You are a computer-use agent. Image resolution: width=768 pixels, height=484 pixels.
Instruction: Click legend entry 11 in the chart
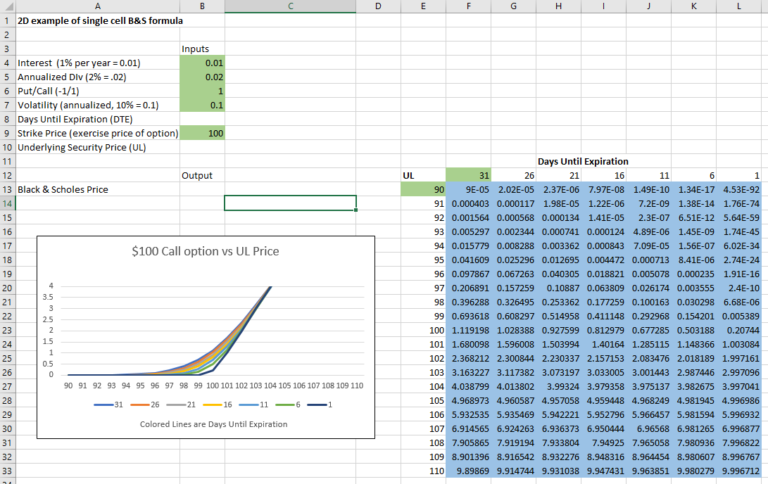[254, 405]
